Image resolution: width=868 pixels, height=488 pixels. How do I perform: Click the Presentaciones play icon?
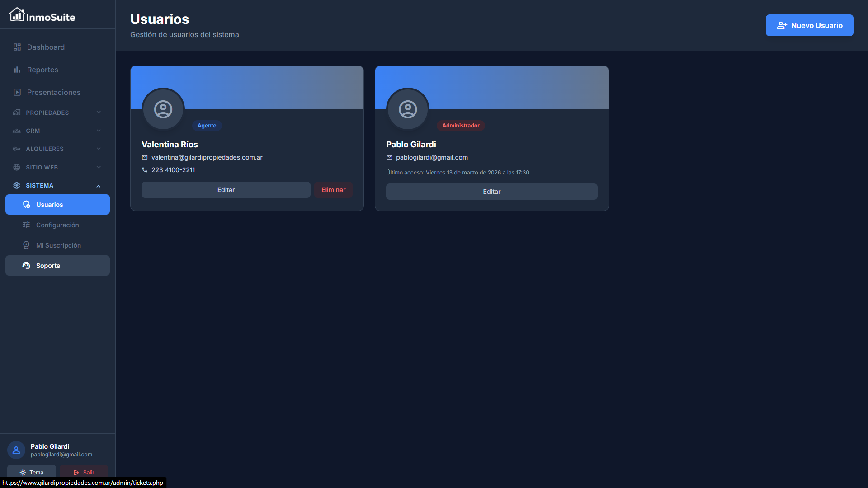pos(17,92)
